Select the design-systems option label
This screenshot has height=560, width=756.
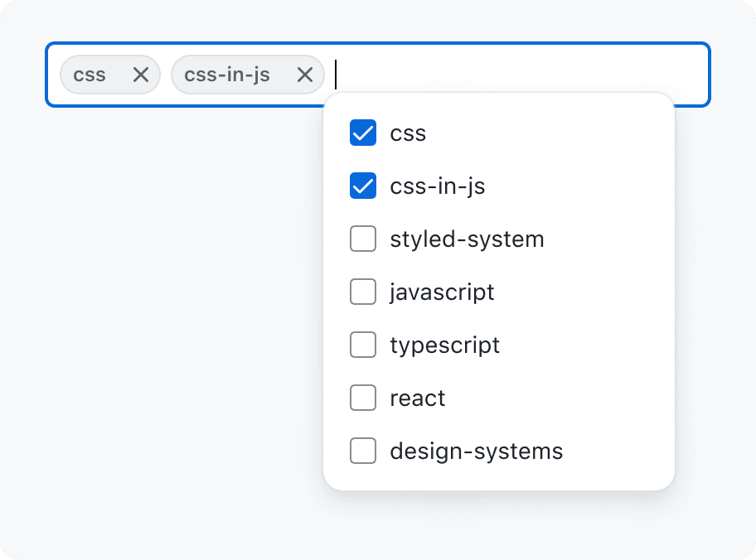[476, 451]
